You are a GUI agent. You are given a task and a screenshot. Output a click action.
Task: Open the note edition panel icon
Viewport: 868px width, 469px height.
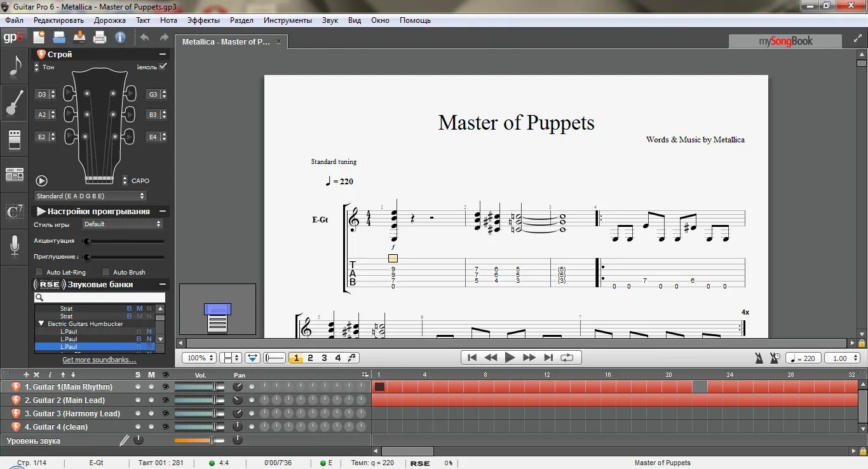(x=15, y=66)
